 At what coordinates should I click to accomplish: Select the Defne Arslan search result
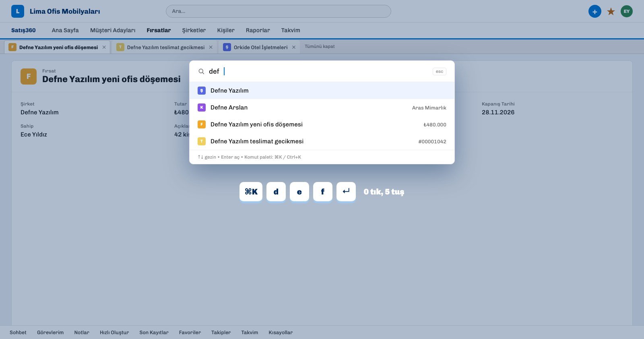[x=322, y=107]
